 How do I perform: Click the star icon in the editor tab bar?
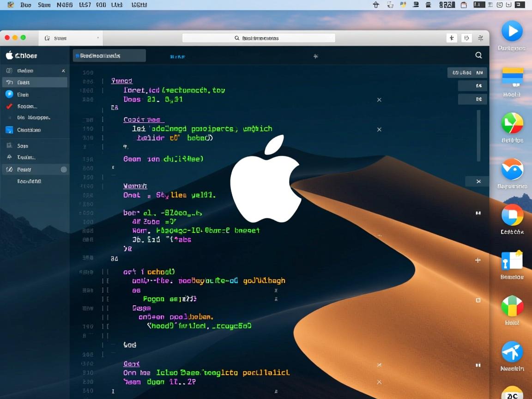coord(316,56)
